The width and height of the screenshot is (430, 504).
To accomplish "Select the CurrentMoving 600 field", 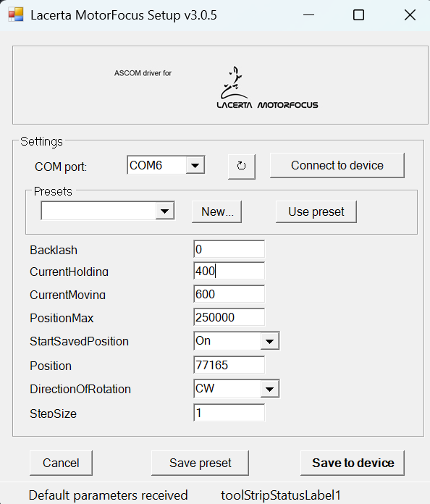I will point(229,294).
